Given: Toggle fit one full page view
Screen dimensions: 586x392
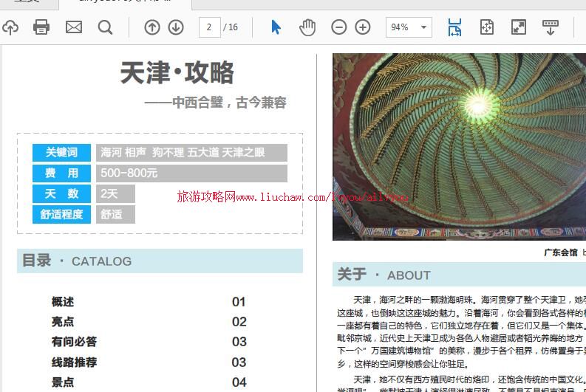Looking at the screenshot, I should [x=486, y=27].
